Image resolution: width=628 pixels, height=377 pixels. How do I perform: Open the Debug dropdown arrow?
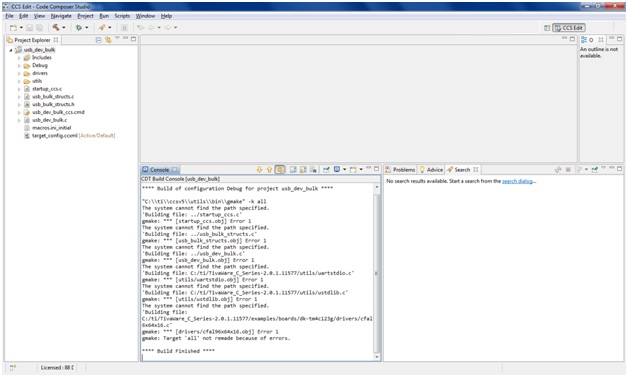tap(87, 28)
